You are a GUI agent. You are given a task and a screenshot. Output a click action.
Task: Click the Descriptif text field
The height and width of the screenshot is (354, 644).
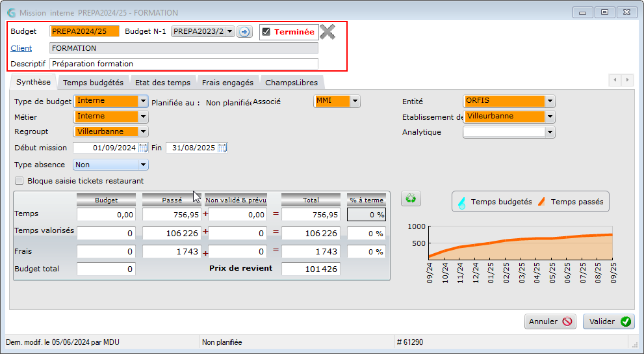tap(184, 64)
